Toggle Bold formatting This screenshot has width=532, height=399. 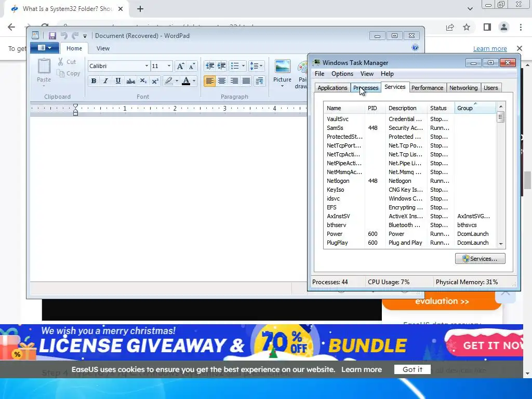tap(94, 81)
